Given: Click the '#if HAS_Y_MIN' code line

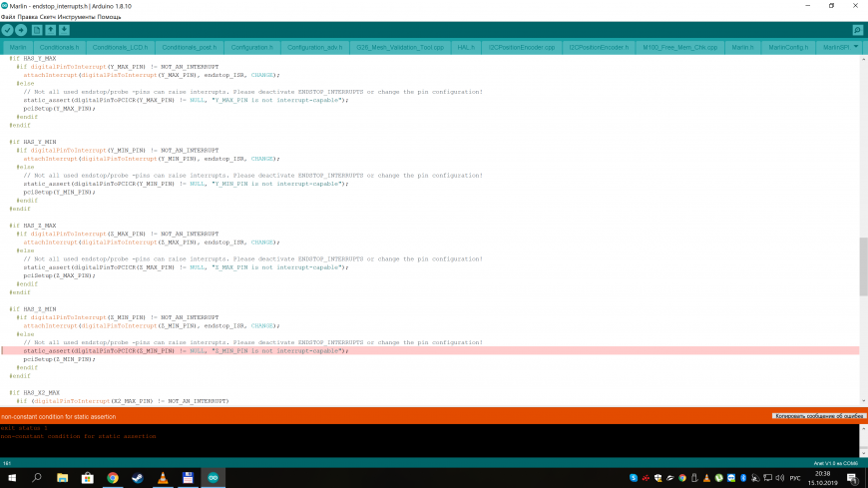Looking at the screenshot, I should (x=33, y=142).
